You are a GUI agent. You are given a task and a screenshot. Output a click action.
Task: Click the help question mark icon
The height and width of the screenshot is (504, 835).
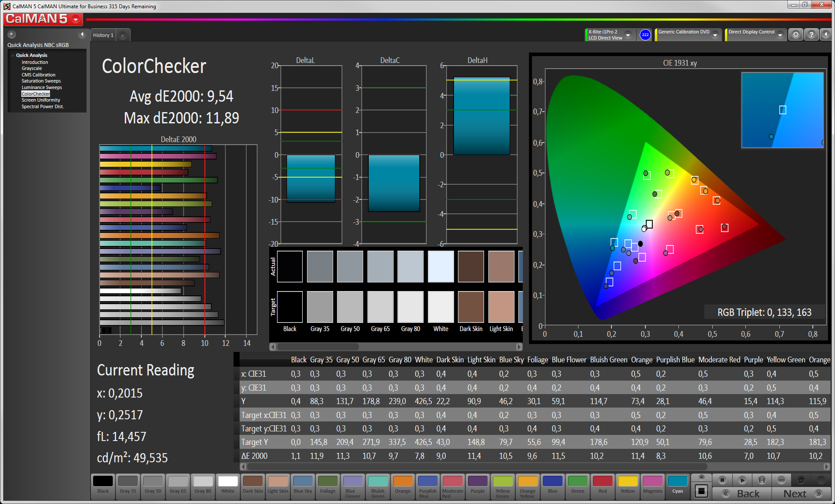[x=811, y=35]
